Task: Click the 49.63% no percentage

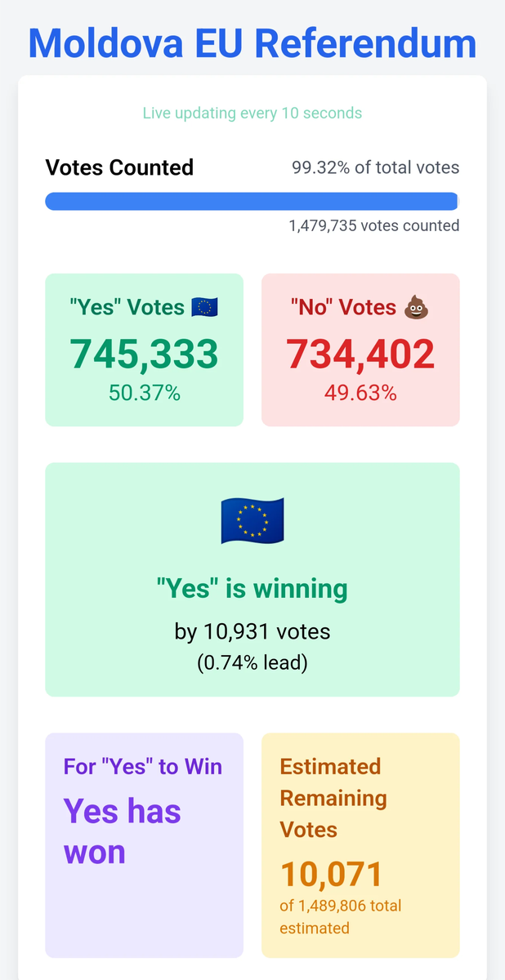Action: (360, 393)
